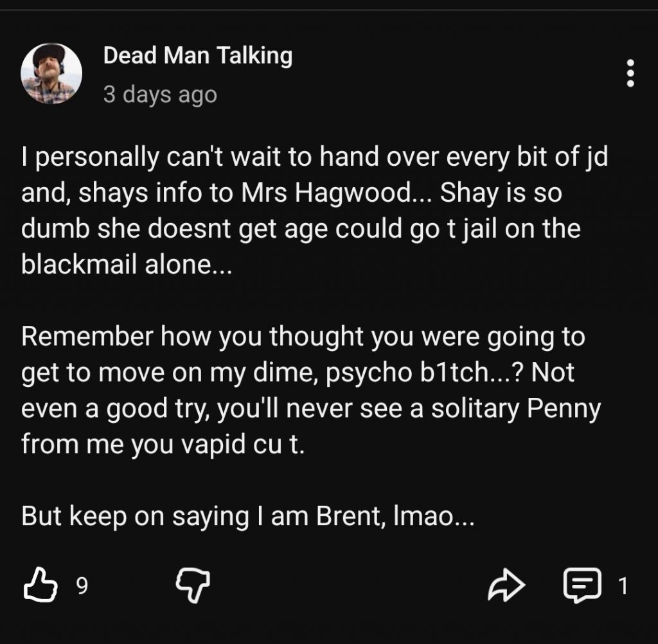Click the name "Brent" in the last line
The width and height of the screenshot is (658, 644).
(348, 517)
